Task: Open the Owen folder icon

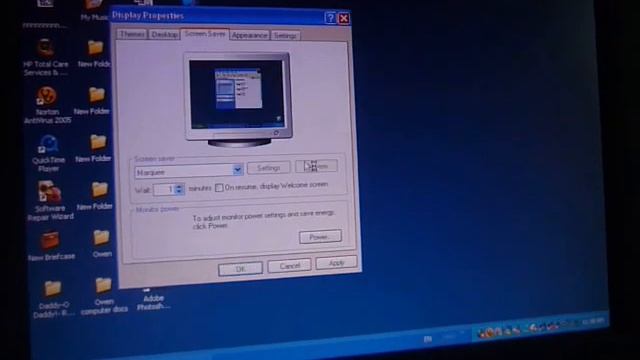Action: pos(101,243)
